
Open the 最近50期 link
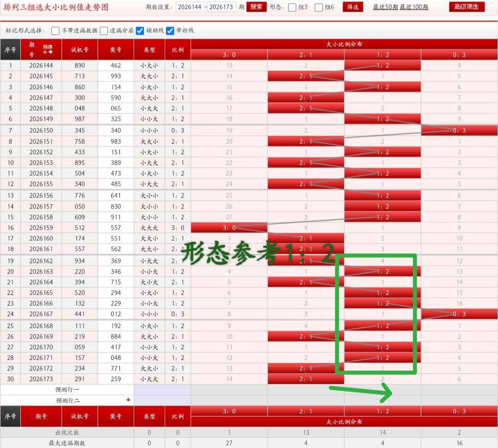385,7
